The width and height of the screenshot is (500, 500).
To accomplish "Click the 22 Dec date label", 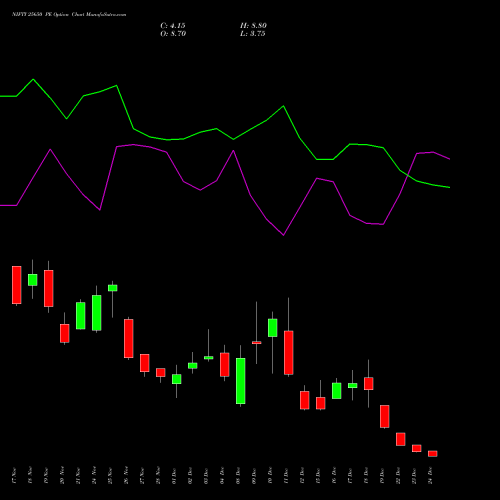I will [398, 476].
